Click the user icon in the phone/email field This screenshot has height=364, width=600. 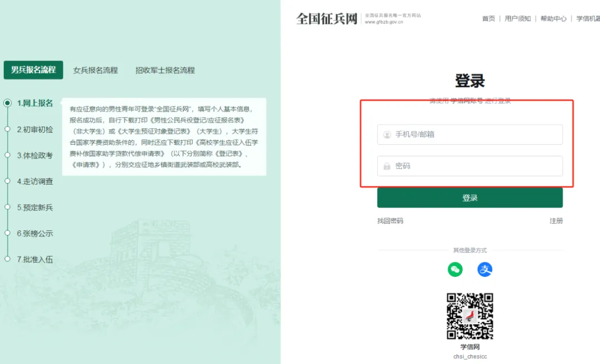pyautogui.click(x=387, y=135)
